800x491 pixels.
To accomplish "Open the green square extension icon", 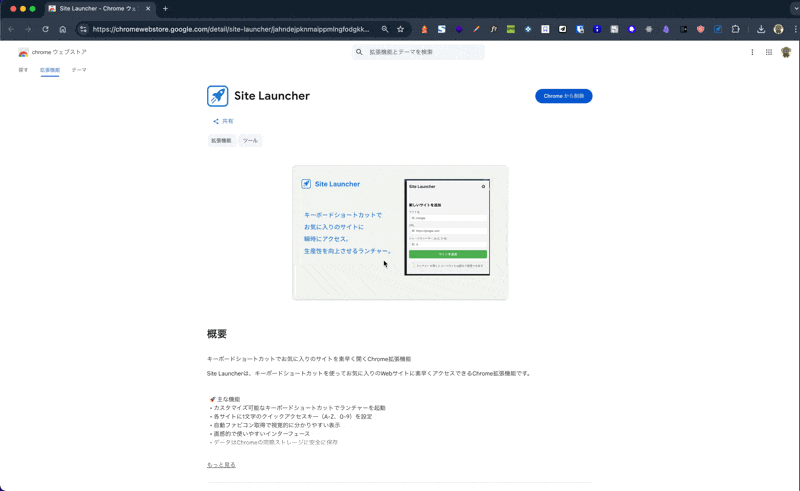I will (x=511, y=29).
